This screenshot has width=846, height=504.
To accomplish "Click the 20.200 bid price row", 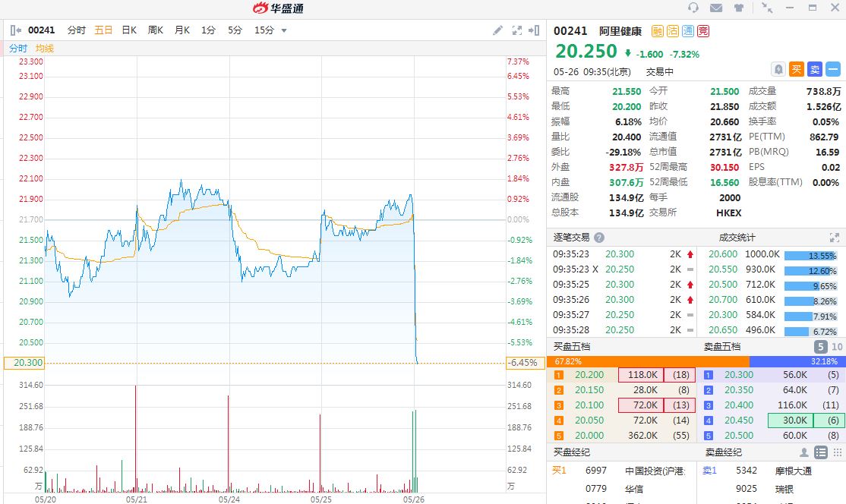I will coord(589,375).
